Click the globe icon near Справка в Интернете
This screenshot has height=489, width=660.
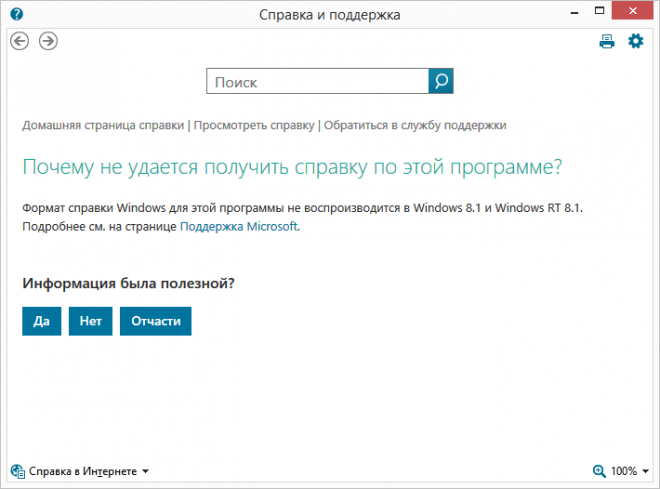(x=18, y=471)
